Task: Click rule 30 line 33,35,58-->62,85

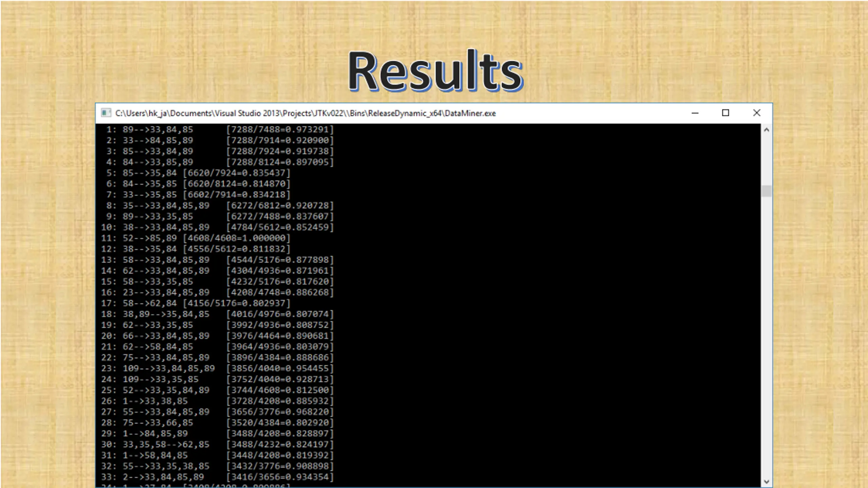Action: [x=166, y=444]
